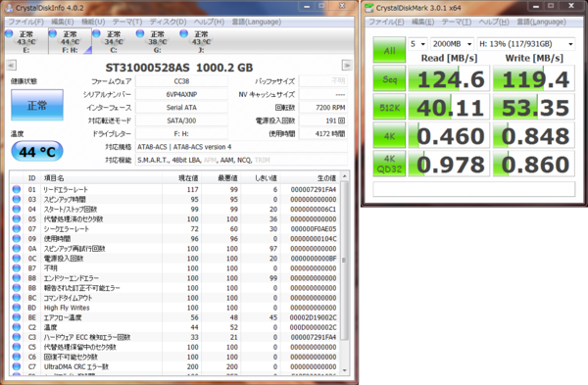588x385 pixels.
Task: Click CrystalDiskInfo title bar app icon
Action: 9,8
